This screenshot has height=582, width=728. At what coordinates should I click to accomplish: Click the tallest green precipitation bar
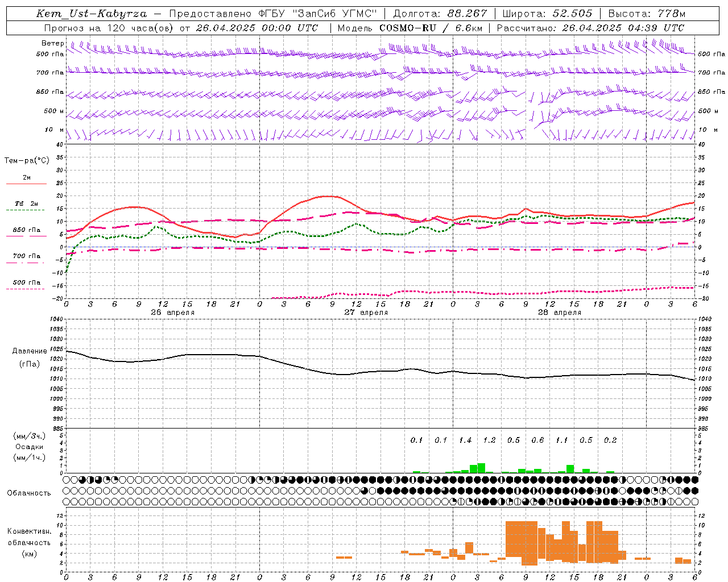(x=481, y=468)
